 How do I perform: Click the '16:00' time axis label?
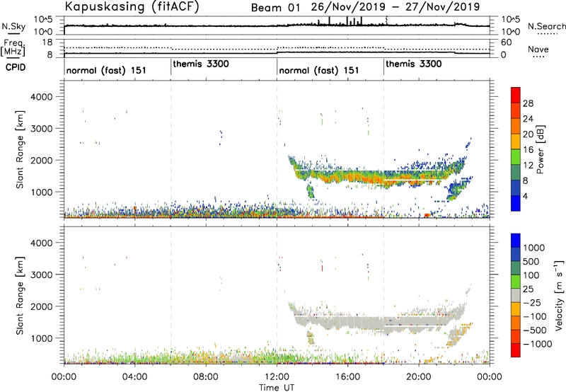tap(347, 377)
